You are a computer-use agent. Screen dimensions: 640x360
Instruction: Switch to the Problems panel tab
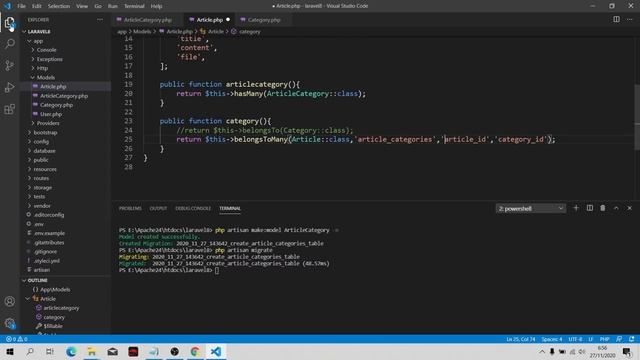(130, 208)
